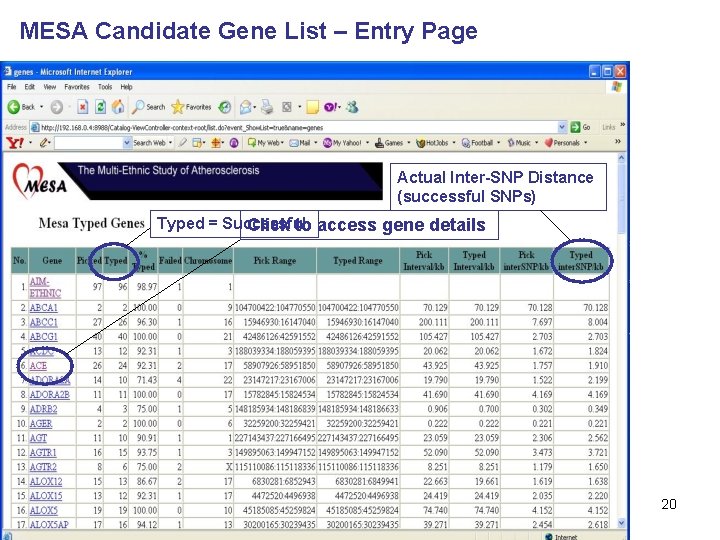Click the Chromosome column header
Screen dimensions: 720x540
pos(208,260)
